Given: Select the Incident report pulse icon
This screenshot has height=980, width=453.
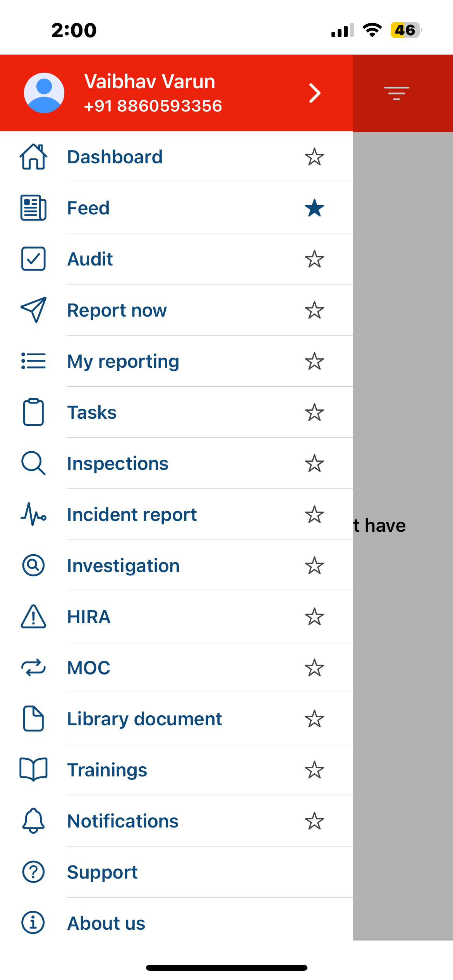Looking at the screenshot, I should tap(33, 514).
